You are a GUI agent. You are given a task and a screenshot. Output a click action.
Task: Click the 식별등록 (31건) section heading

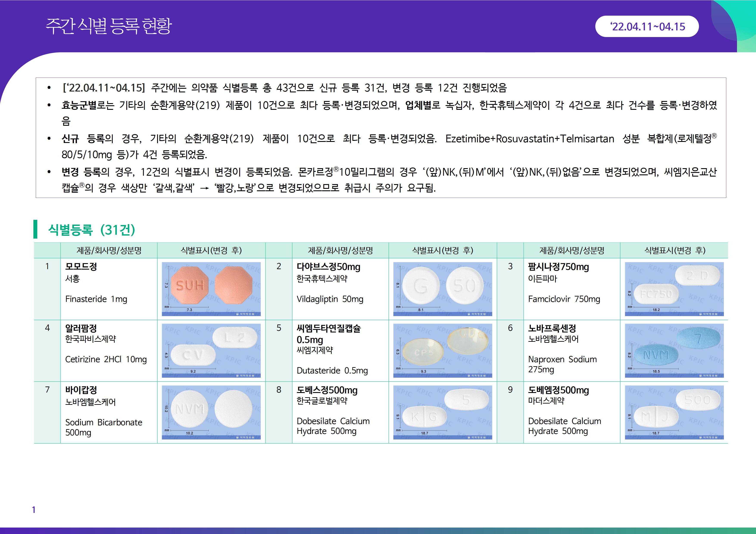point(92,230)
